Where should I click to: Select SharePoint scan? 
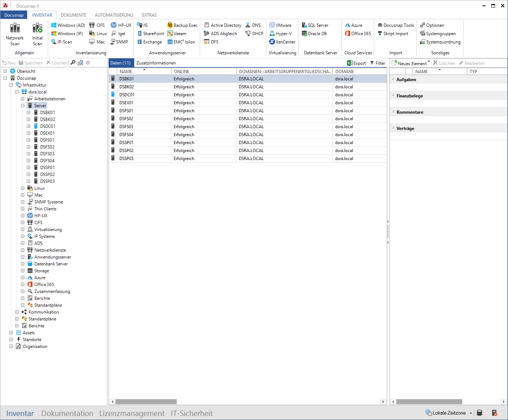point(151,34)
